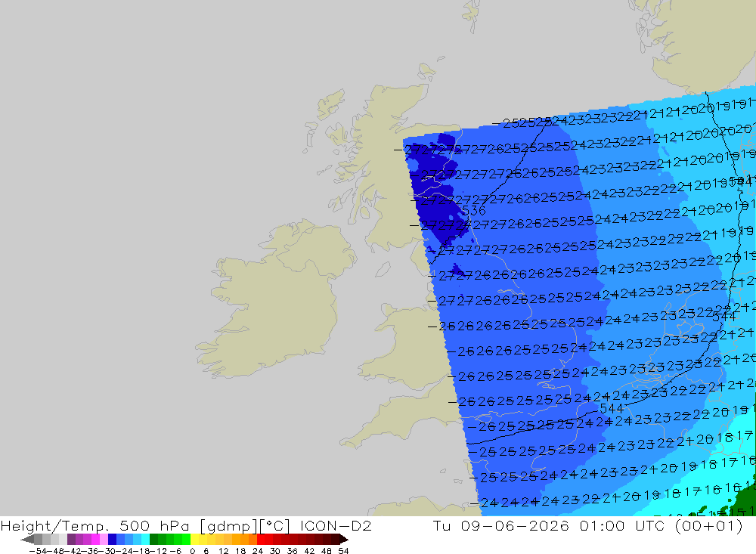Viewport: 756px width, 554px height.
Task: Select the cyan legend swatch
Action: pos(145,540)
